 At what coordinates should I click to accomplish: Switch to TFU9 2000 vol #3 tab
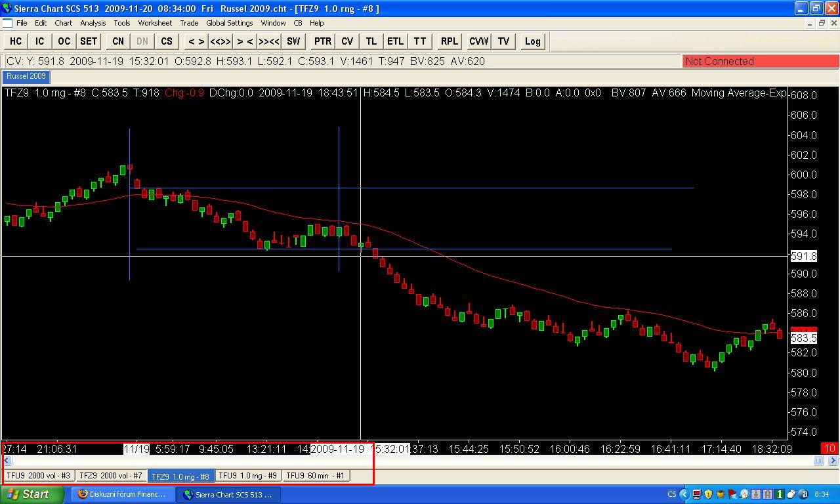39,475
